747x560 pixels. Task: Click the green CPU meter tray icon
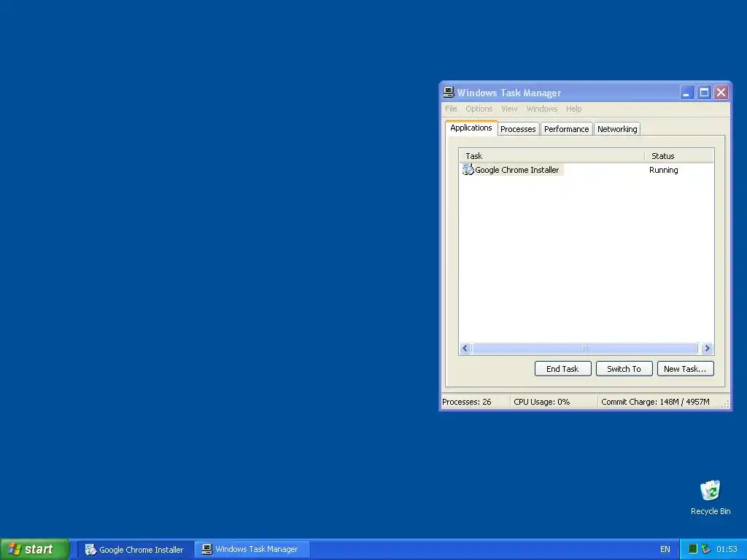(x=693, y=549)
